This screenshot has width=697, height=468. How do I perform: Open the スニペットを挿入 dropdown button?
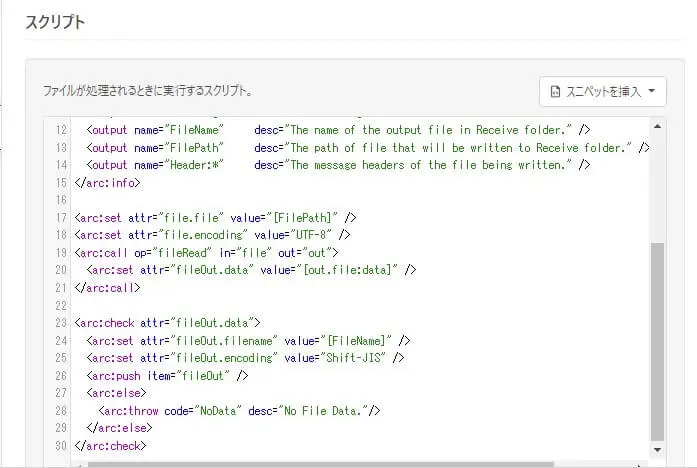coord(602,92)
